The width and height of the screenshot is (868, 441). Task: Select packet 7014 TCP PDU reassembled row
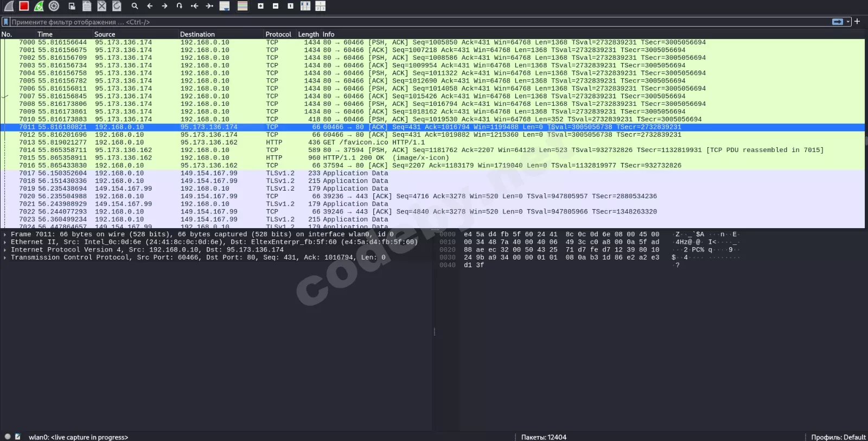[x=432, y=150]
